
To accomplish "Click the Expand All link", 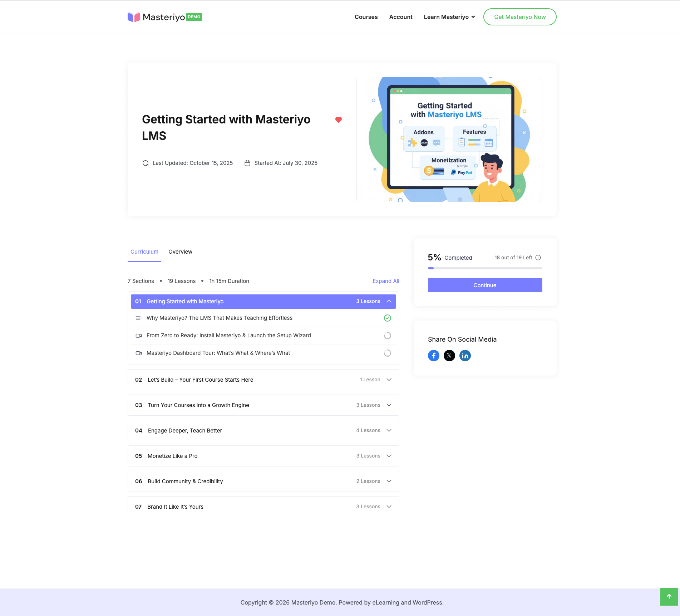I will [x=386, y=281].
